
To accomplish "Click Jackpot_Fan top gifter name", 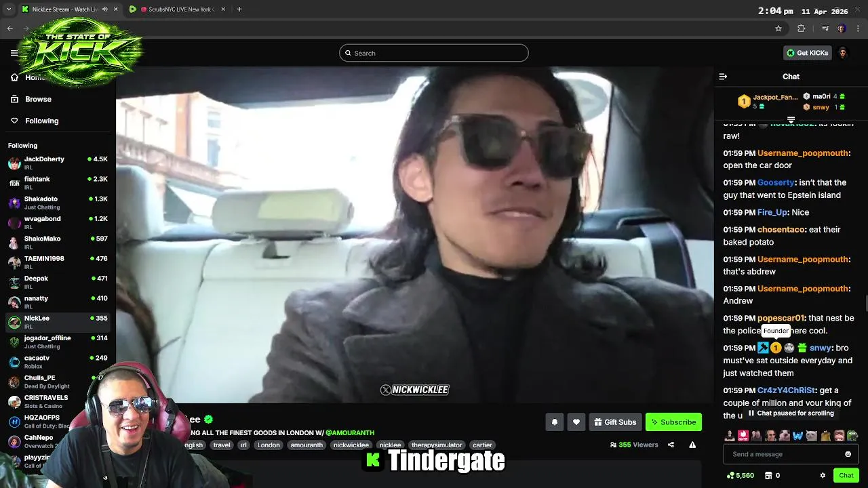I will click(775, 97).
